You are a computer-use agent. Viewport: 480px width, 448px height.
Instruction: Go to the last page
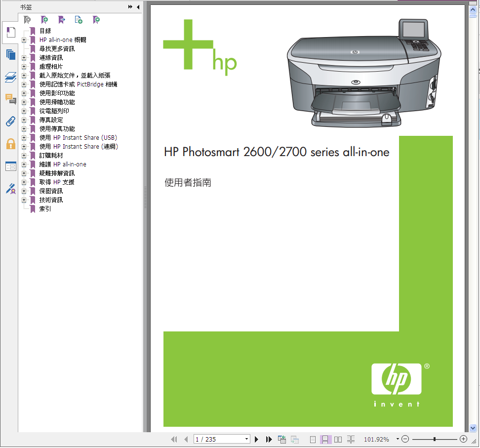pos(269,440)
